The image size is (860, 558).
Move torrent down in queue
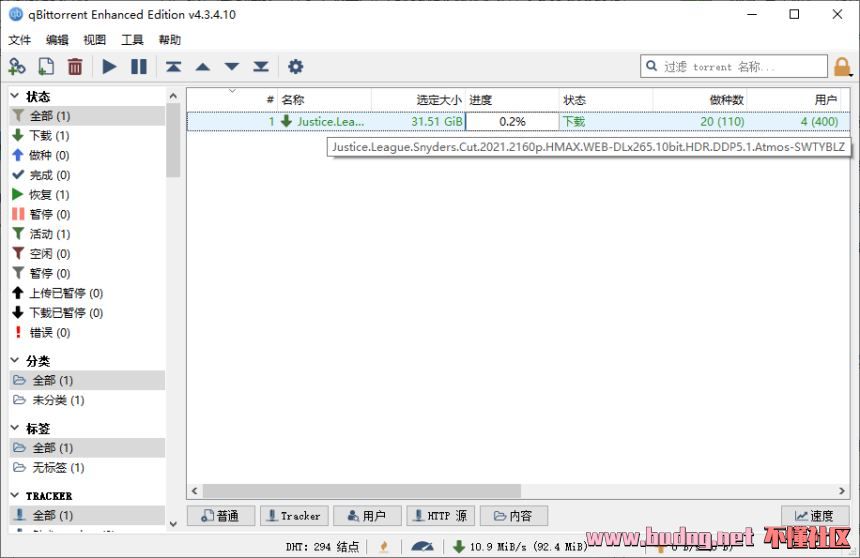coord(232,67)
